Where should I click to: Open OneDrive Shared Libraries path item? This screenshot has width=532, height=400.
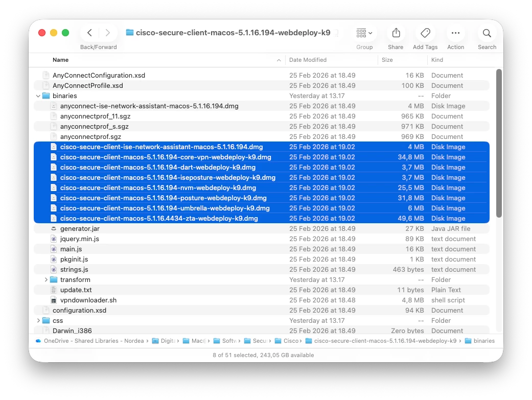click(89, 341)
